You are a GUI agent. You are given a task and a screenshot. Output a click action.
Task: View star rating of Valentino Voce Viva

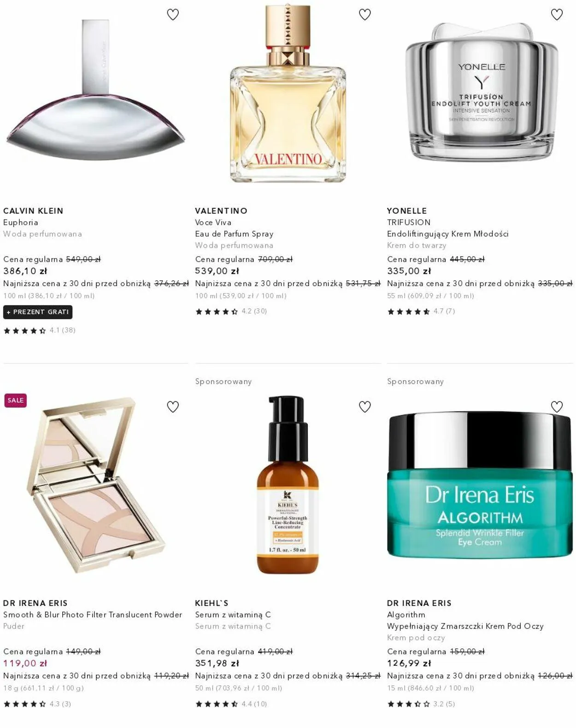click(231, 311)
